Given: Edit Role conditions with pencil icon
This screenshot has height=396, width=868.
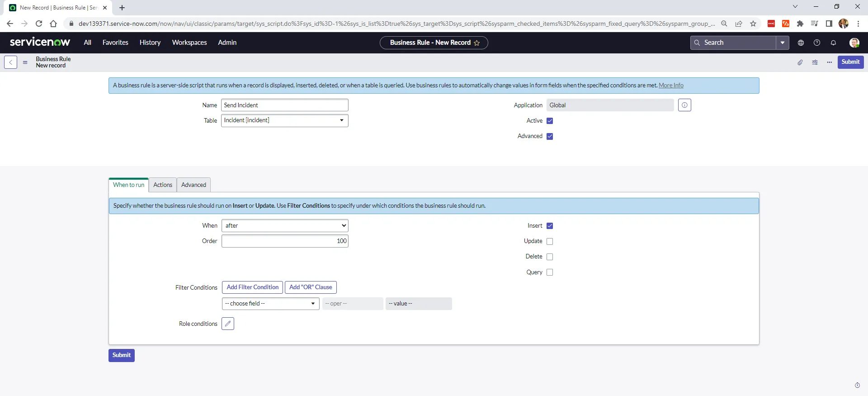Looking at the screenshot, I should tap(228, 324).
